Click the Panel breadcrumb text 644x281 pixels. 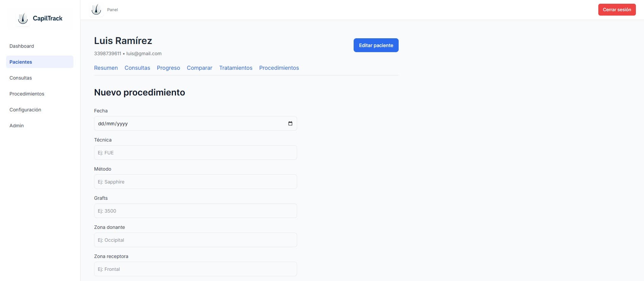coord(112,10)
